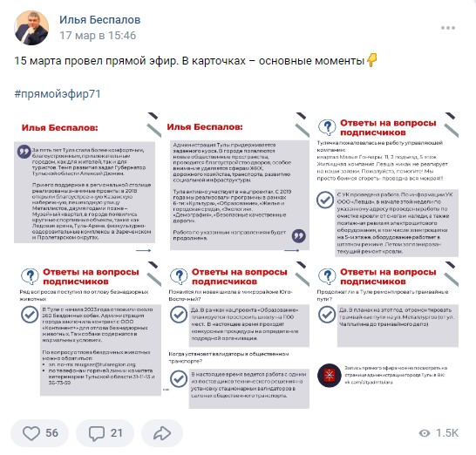Click the quotation mark icon on first card
Viewport: 476px width, 455px height.
[24, 151]
